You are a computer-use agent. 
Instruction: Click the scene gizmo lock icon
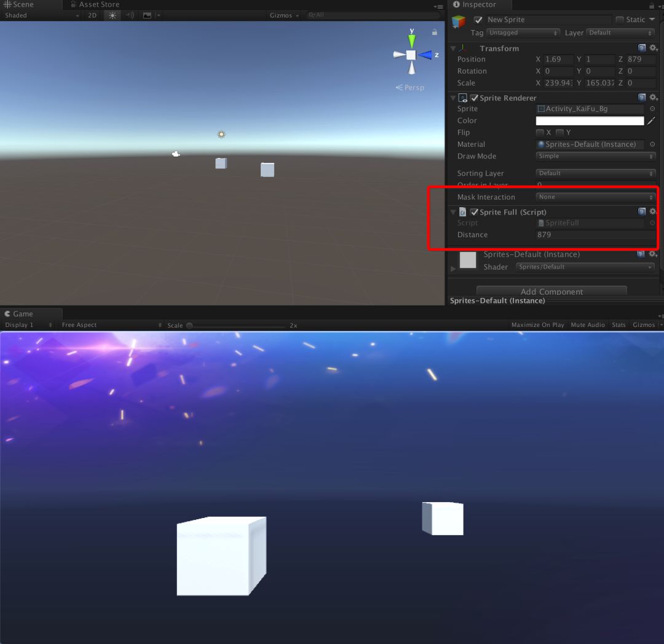435,32
